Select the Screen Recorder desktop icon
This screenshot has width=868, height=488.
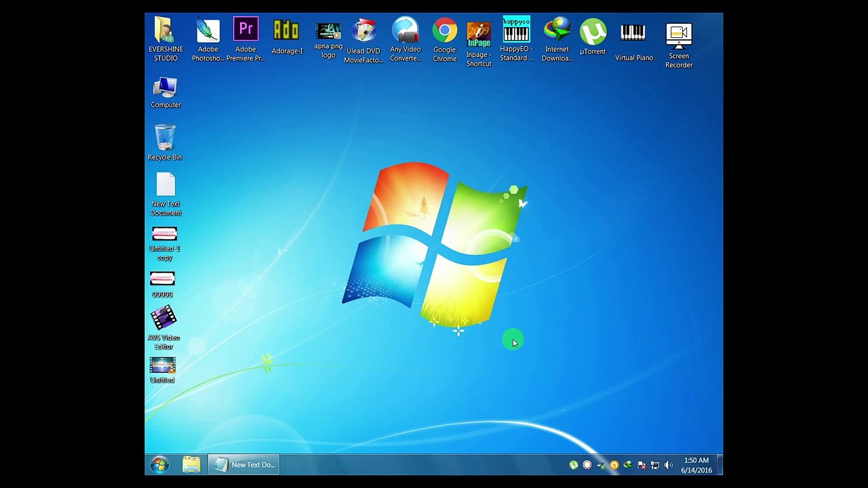point(679,45)
